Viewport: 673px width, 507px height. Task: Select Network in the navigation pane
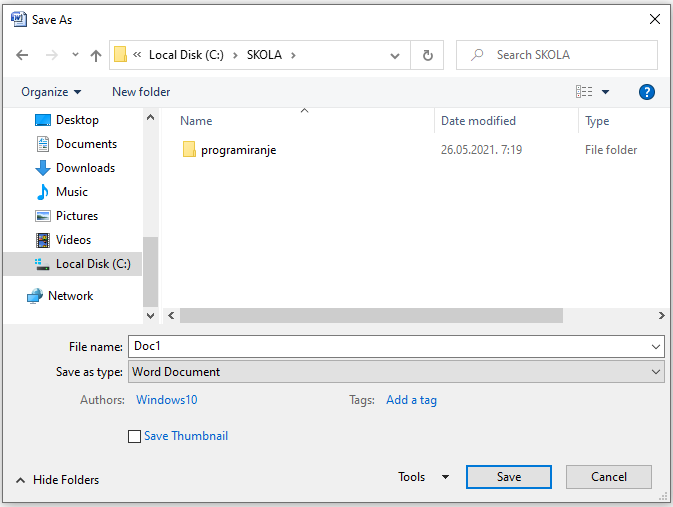[x=70, y=296]
